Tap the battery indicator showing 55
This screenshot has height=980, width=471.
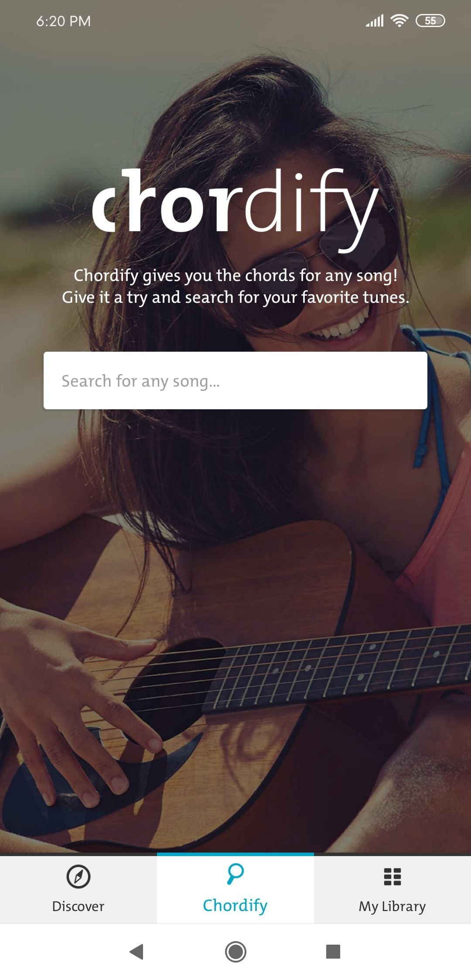point(430,21)
